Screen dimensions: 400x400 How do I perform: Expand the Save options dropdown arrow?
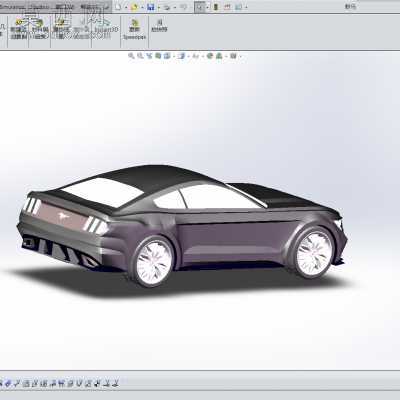(159, 7)
